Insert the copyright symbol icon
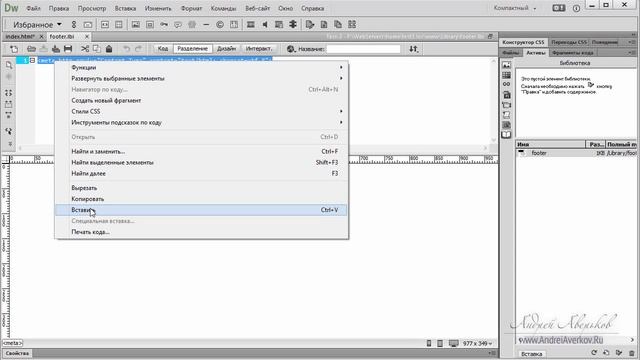640x360 pixels. [220, 24]
